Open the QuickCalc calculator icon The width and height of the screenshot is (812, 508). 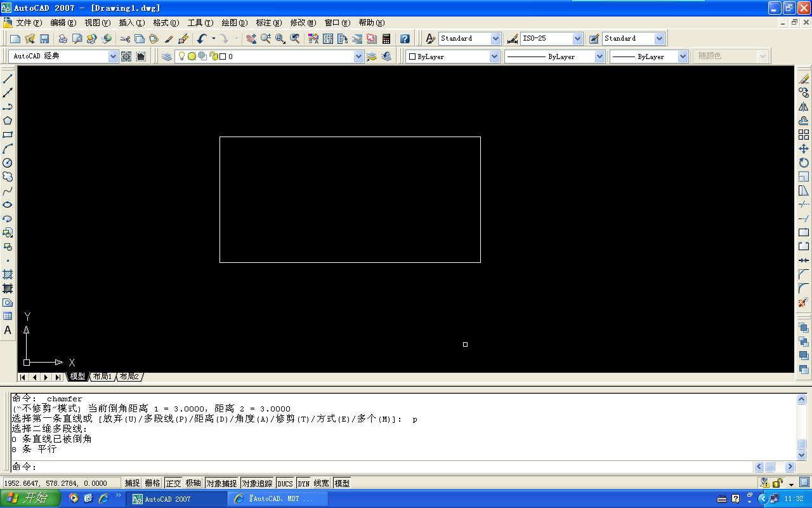click(x=386, y=39)
